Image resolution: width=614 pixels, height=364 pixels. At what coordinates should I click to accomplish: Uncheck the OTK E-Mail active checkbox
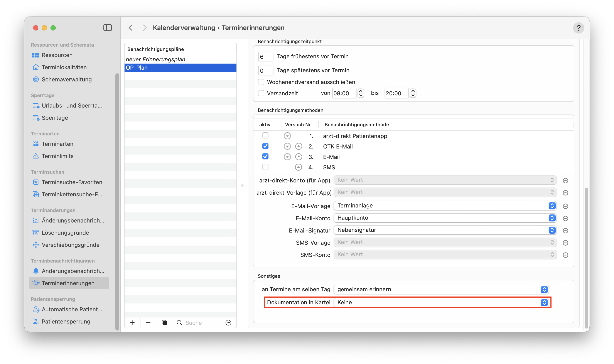tap(265, 146)
